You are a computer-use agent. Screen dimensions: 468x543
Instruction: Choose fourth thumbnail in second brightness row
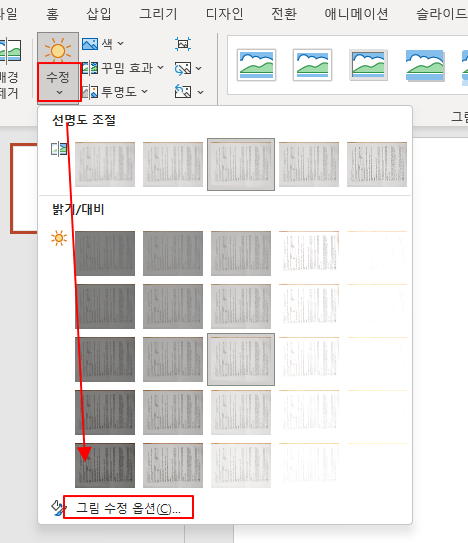pos(309,306)
